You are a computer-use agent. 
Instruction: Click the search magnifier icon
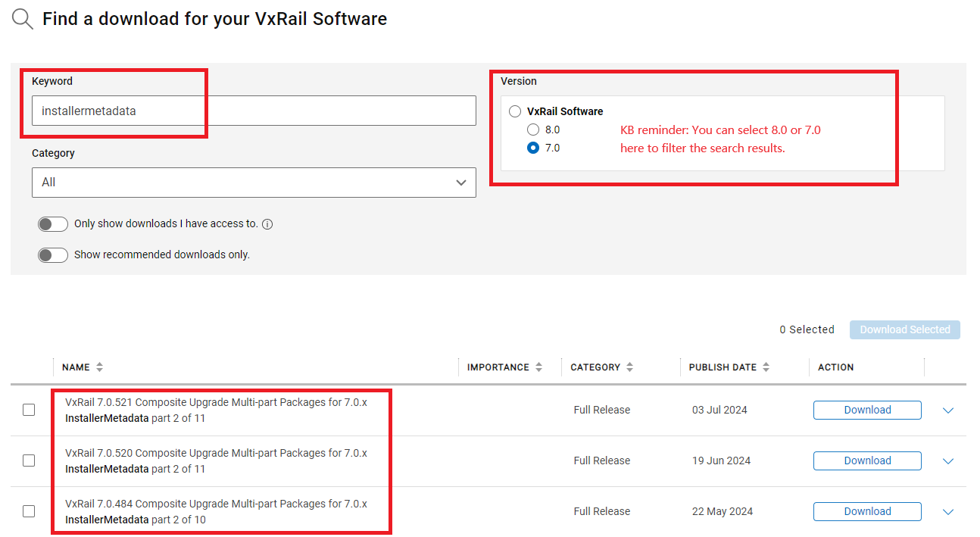point(21,18)
